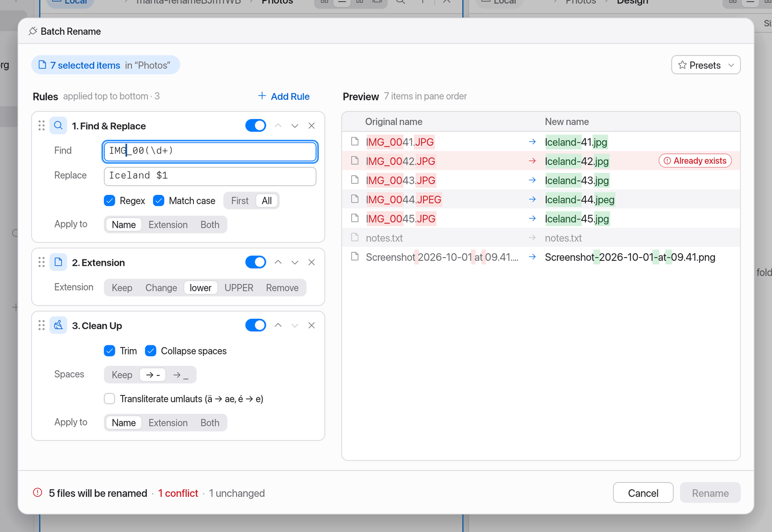
Task: Select Remove extension option
Action: click(x=282, y=288)
